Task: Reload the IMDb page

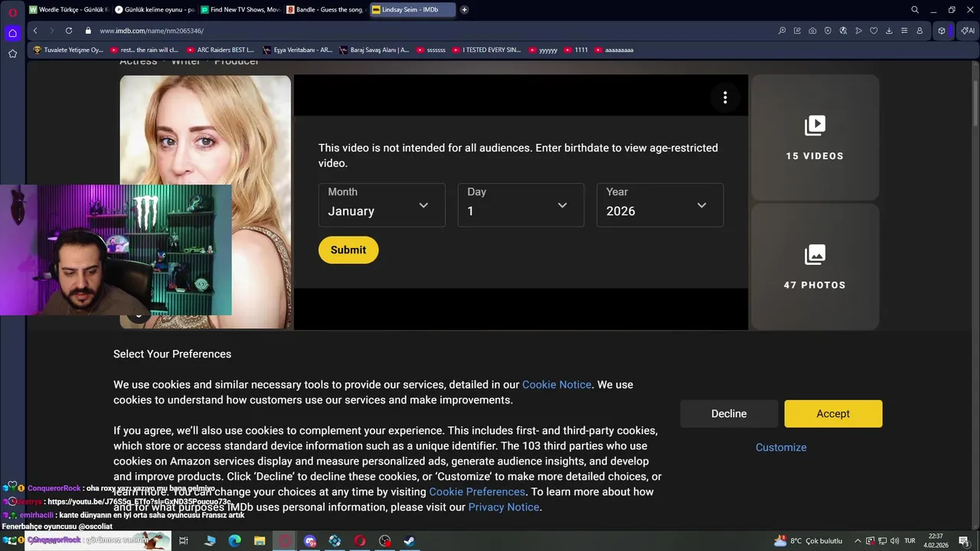Action: 69,31
